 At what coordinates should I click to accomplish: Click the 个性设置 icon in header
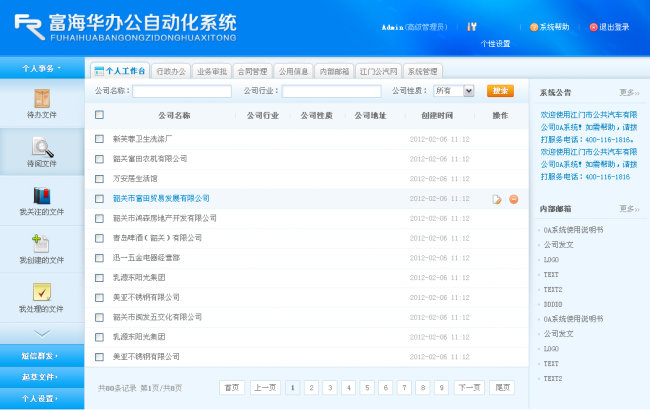click(x=472, y=27)
